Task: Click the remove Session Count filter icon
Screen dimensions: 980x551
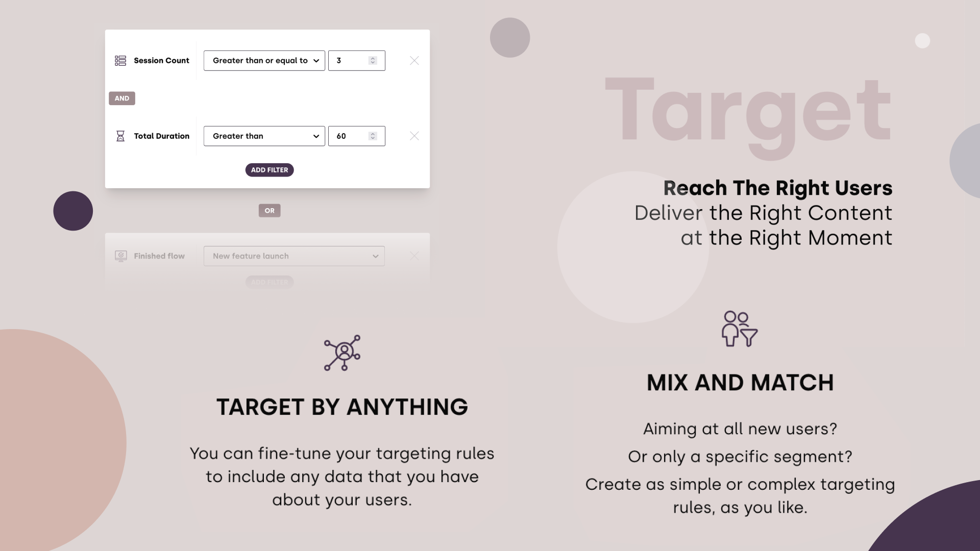Action: 414,61
